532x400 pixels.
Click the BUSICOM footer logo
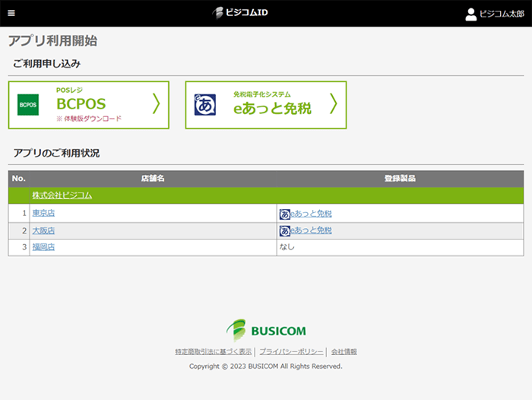[266, 330]
